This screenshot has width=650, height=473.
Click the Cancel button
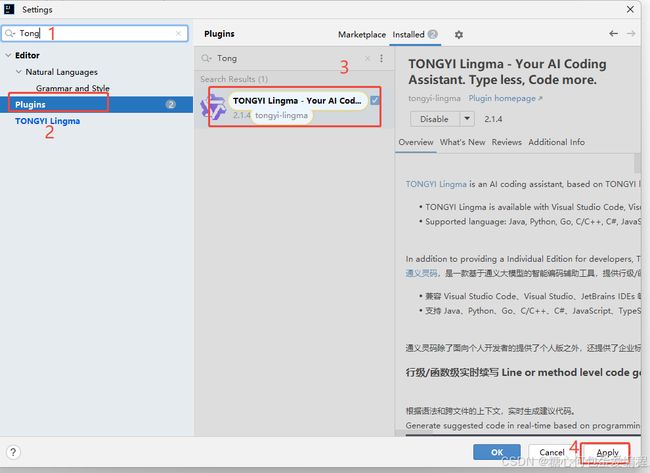pos(552,452)
